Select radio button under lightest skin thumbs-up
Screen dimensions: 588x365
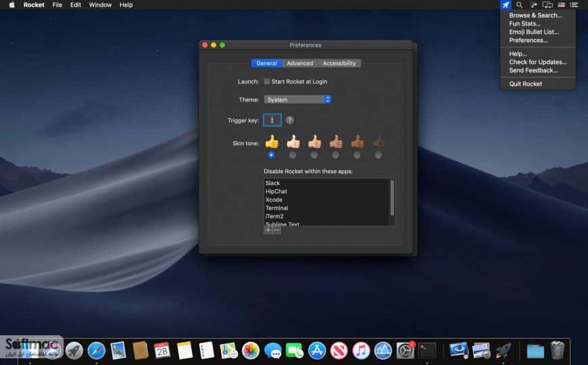click(x=293, y=155)
